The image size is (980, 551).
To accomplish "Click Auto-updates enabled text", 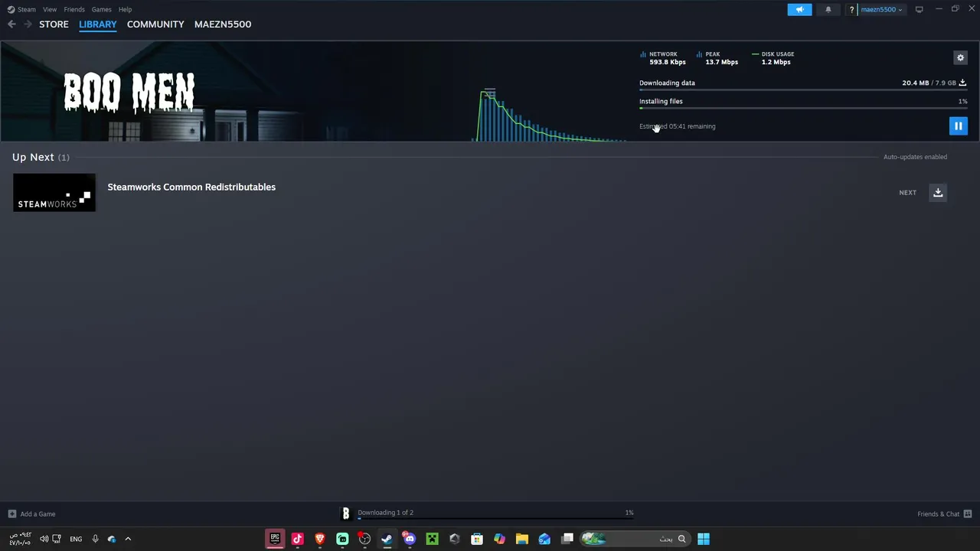I will tap(915, 157).
